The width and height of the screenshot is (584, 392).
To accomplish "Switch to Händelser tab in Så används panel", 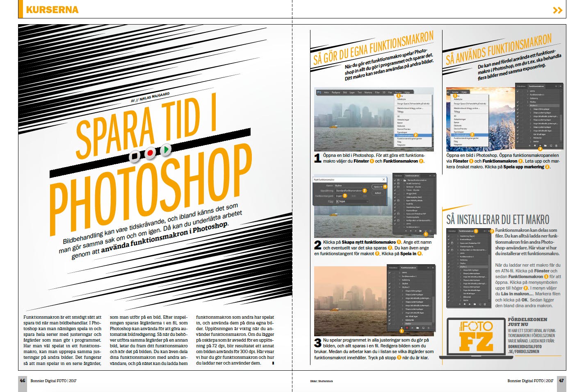I will tap(521, 86).
